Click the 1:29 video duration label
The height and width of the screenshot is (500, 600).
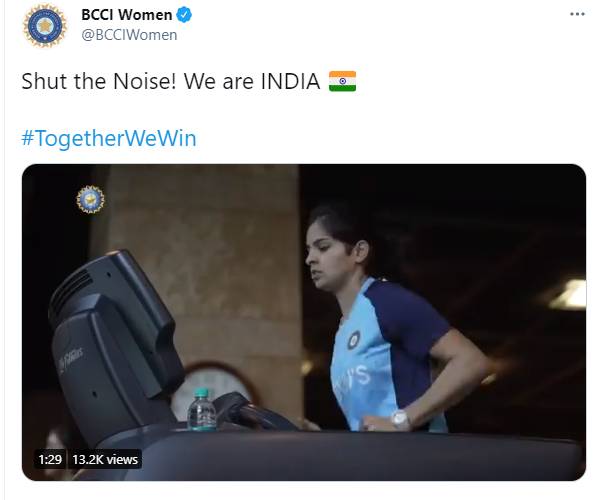click(x=50, y=459)
